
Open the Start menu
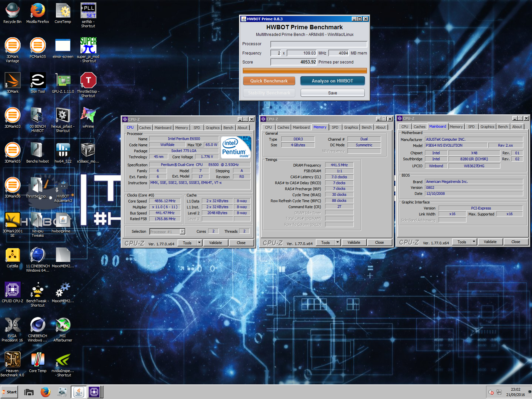click(x=9, y=392)
